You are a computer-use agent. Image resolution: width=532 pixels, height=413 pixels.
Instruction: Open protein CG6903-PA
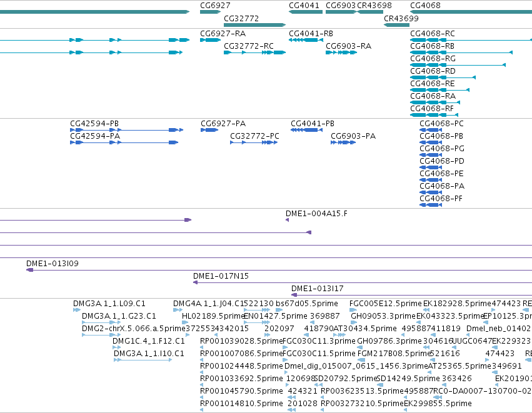353,136
